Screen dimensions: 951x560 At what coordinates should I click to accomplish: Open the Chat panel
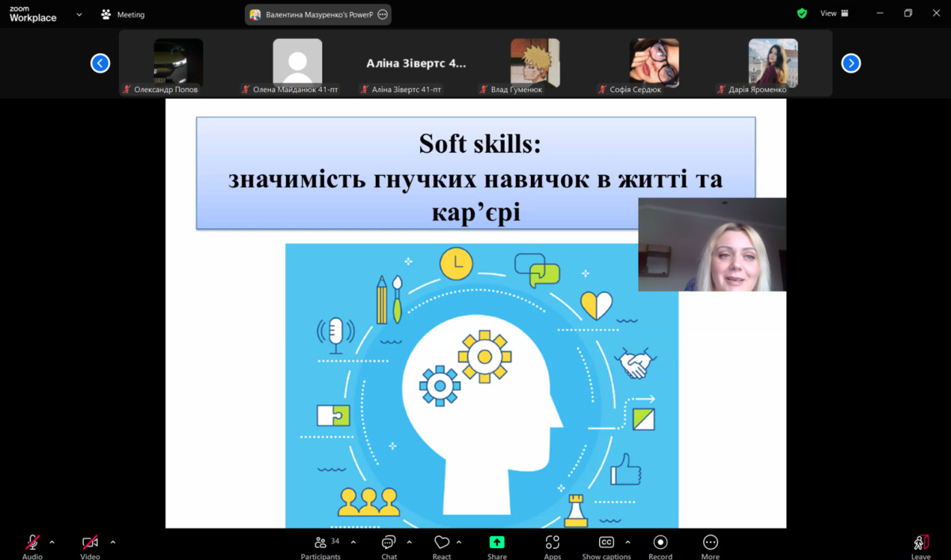[388, 543]
